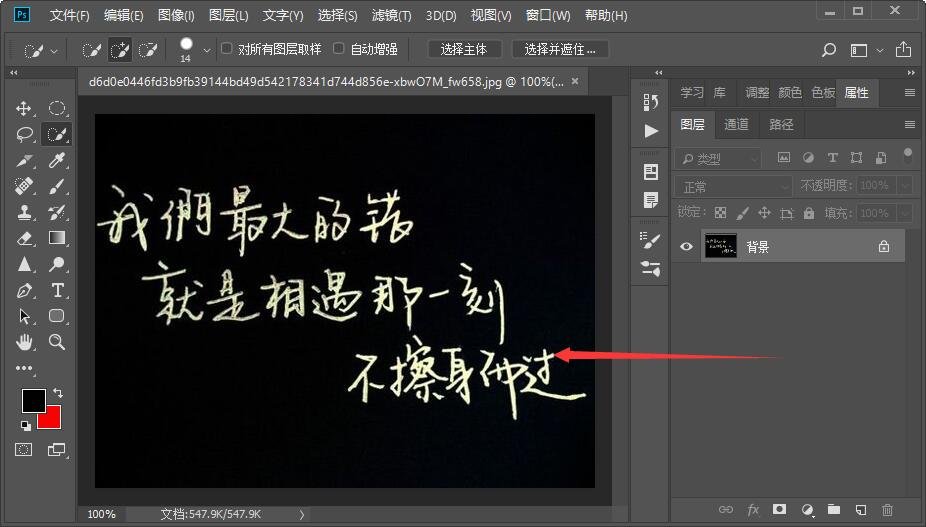Add a layer style fx
This screenshot has width=926, height=527.
753,509
